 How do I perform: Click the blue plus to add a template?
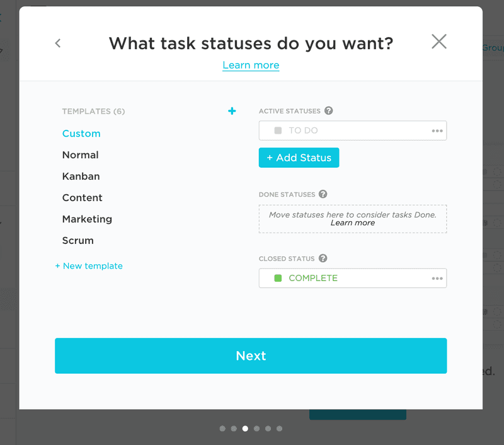232,110
